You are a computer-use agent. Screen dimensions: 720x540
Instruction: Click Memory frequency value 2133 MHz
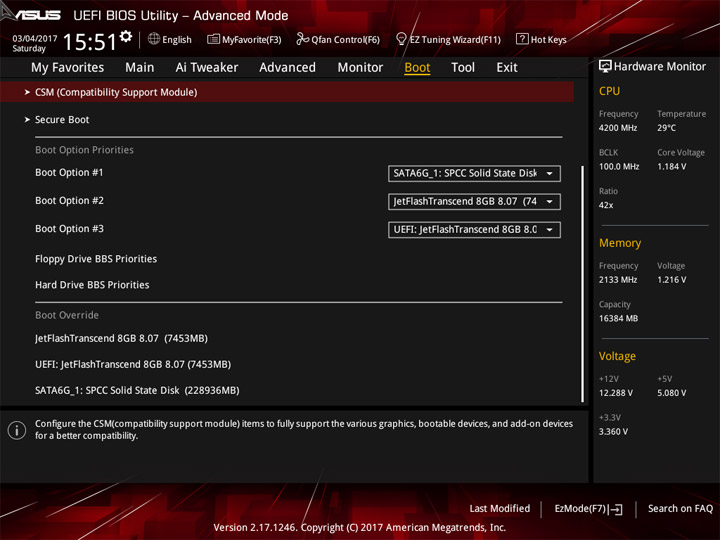[618, 280]
